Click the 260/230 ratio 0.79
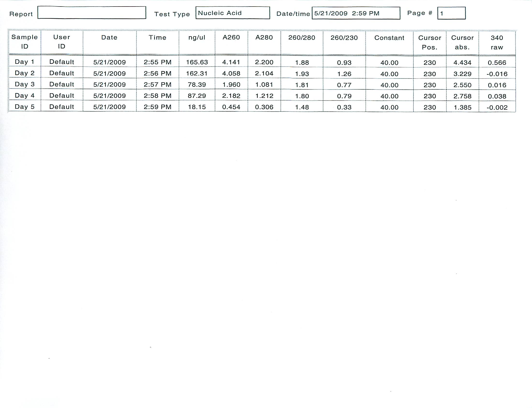 (344, 96)
